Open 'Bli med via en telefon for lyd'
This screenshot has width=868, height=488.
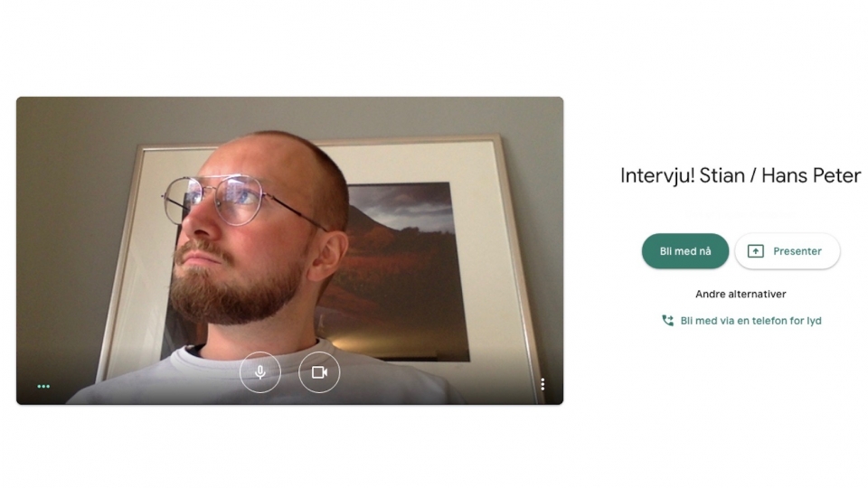[750, 320]
